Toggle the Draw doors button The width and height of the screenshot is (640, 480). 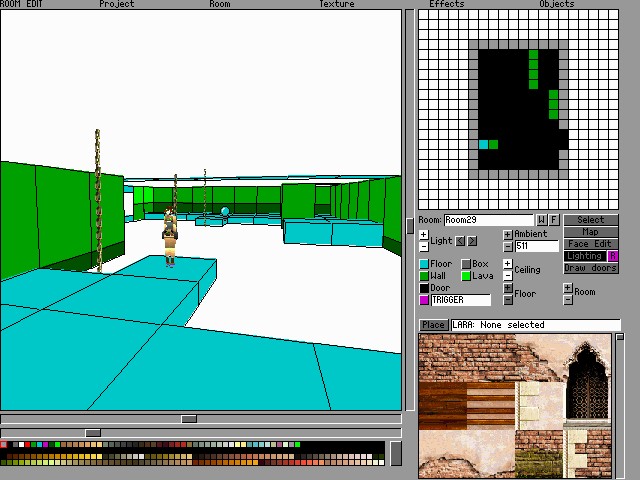[x=591, y=268]
